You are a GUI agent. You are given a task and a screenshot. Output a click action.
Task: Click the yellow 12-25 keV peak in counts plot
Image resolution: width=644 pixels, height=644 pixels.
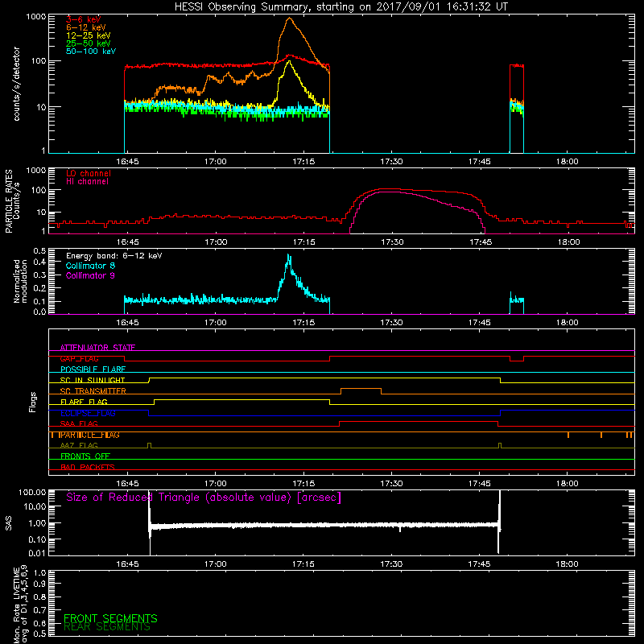point(289,62)
